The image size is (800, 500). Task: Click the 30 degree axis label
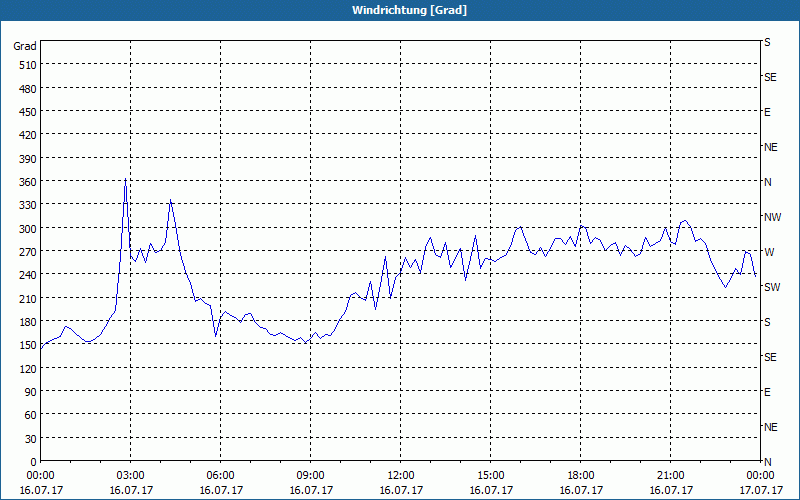click(x=31, y=439)
